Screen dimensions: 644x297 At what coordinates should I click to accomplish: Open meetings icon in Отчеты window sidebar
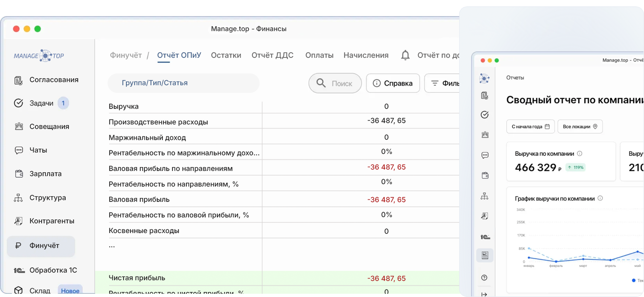click(485, 134)
